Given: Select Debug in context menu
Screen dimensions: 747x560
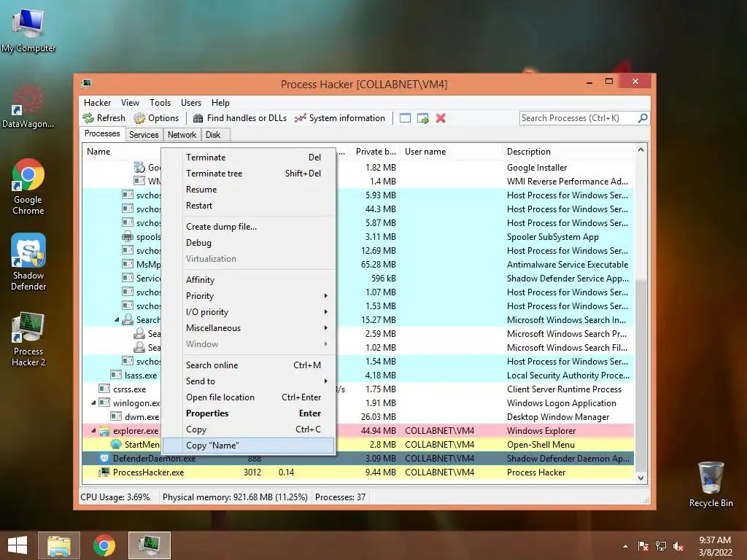Looking at the screenshot, I should click(259, 242).
